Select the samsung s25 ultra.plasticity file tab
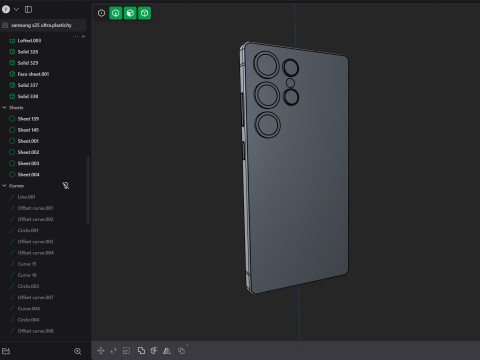480x360 pixels. [x=43, y=25]
